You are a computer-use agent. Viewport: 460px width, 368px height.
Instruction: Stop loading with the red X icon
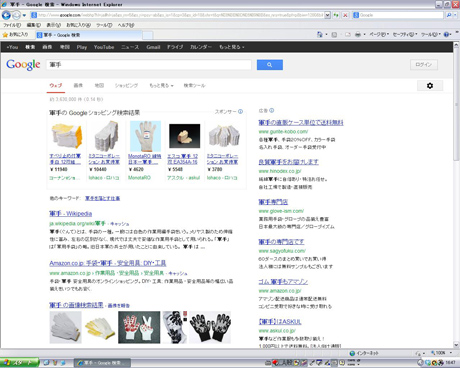pos(345,15)
